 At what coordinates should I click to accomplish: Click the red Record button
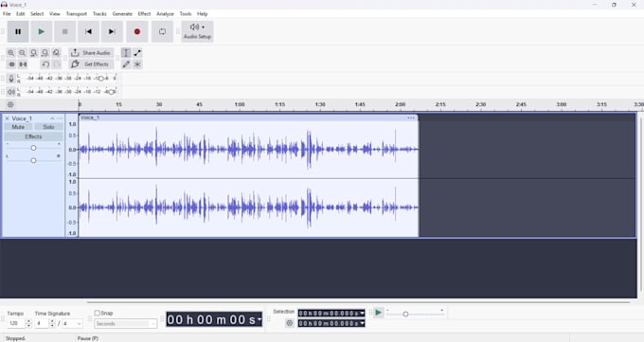(137, 31)
